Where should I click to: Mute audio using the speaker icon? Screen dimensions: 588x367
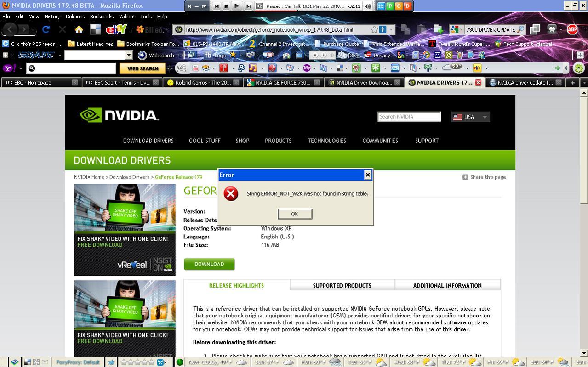click(x=367, y=6)
